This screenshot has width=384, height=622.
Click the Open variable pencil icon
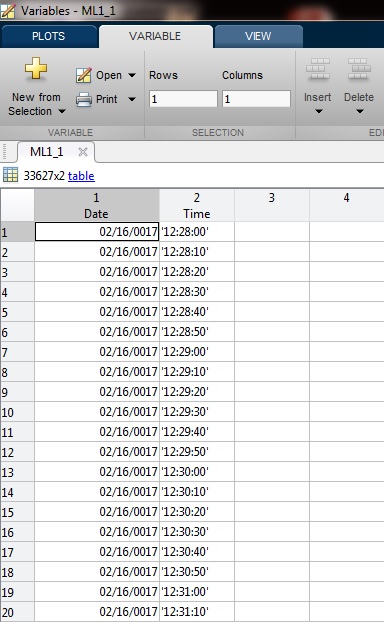(x=83, y=75)
